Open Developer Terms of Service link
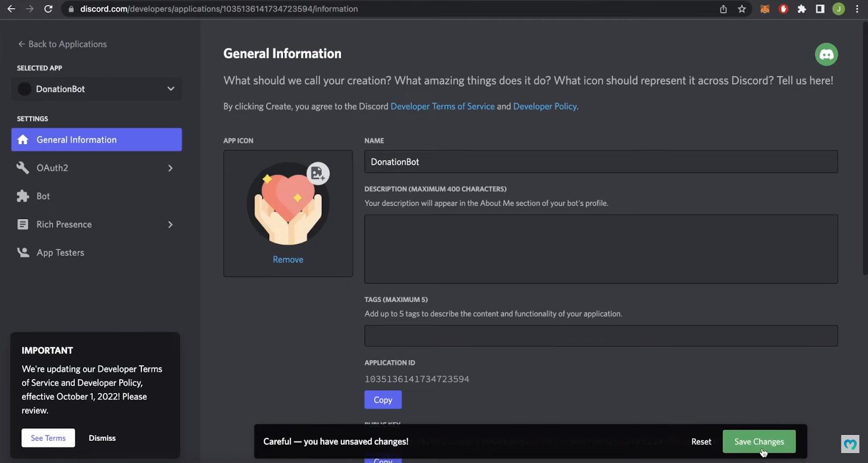The height and width of the screenshot is (463, 868). [443, 106]
